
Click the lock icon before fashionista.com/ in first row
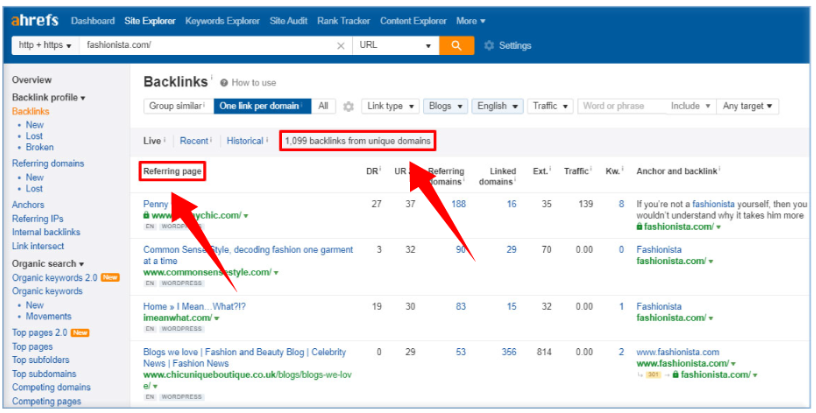(639, 227)
